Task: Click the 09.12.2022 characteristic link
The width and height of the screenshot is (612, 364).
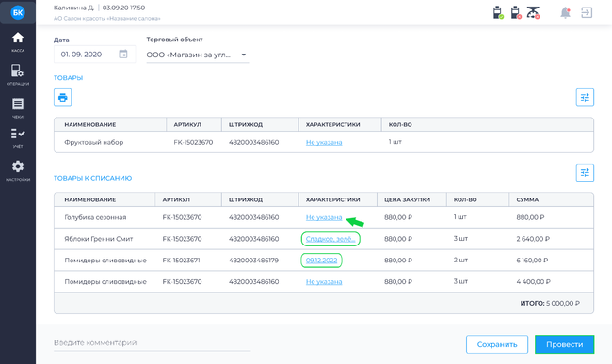Action: [321, 261]
